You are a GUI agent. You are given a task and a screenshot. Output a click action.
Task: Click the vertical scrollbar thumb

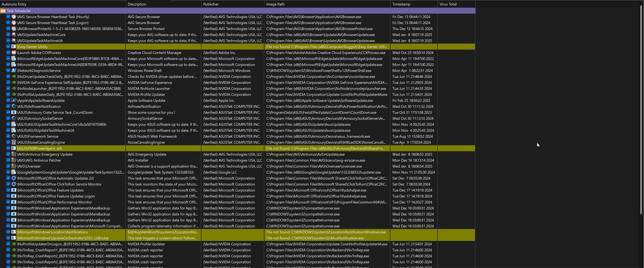point(641,110)
